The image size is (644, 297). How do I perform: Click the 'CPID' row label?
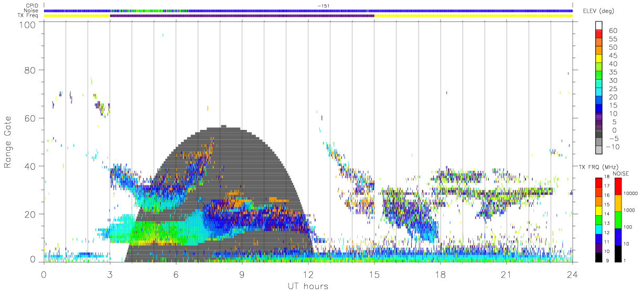31,6
